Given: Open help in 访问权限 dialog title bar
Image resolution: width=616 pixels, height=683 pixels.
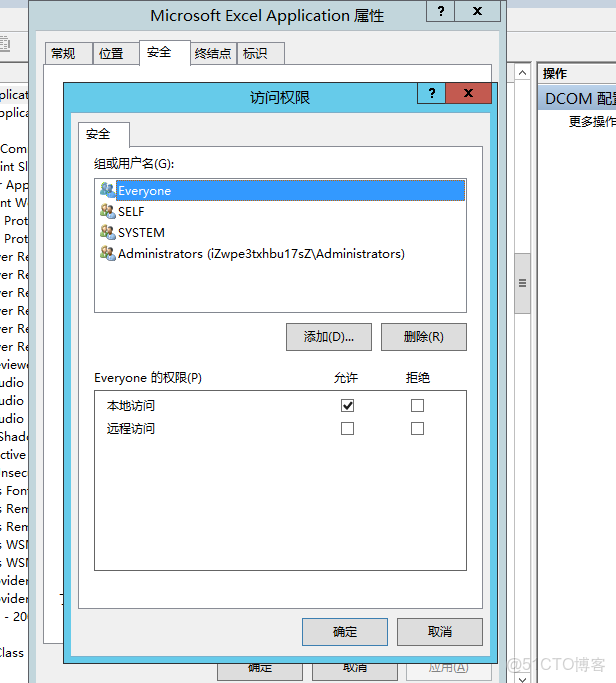Looking at the screenshot, I should pos(431,93).
